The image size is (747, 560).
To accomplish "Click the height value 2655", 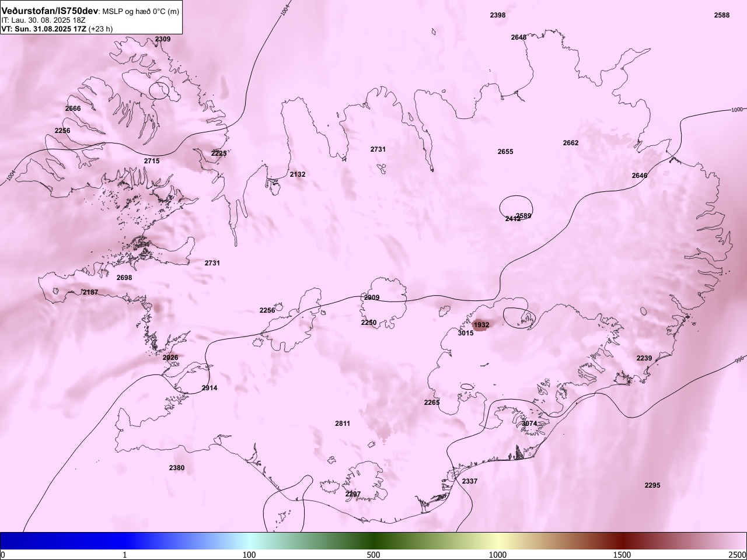I will 505,152.
